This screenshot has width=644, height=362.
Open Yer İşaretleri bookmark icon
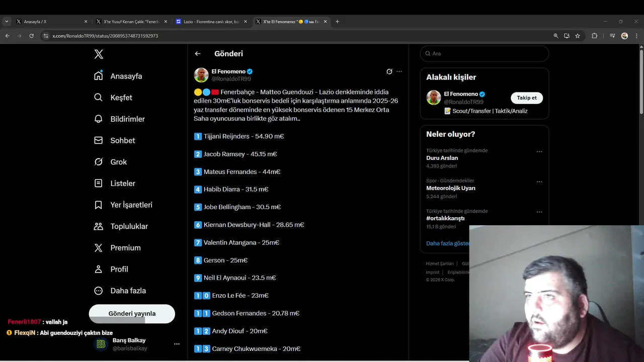(99, 205)
